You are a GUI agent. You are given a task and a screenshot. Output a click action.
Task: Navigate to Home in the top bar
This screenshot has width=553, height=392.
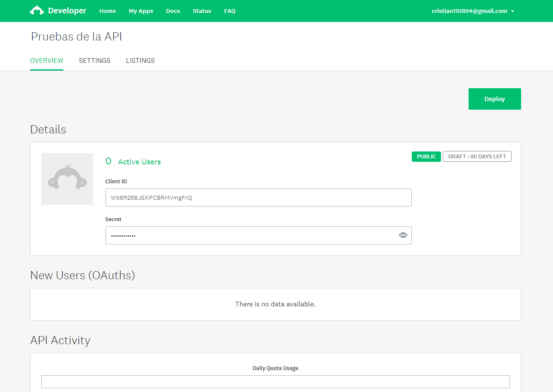[107, 11]
